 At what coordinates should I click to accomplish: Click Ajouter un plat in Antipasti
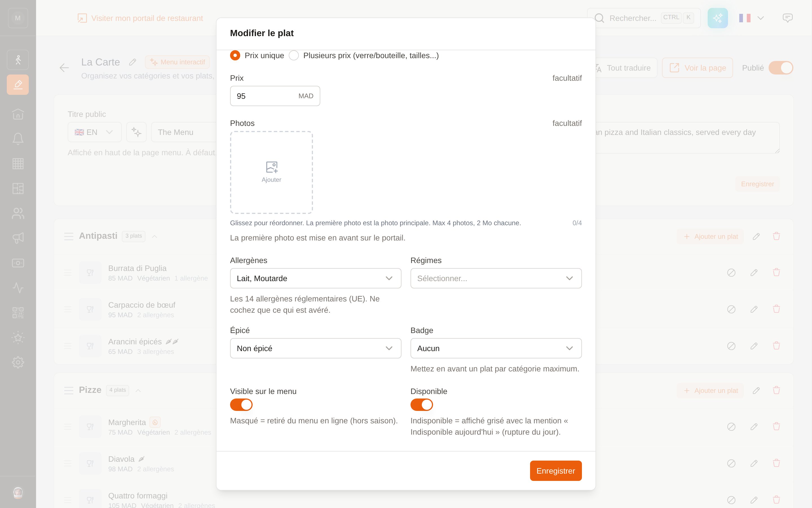coord(710,237)
